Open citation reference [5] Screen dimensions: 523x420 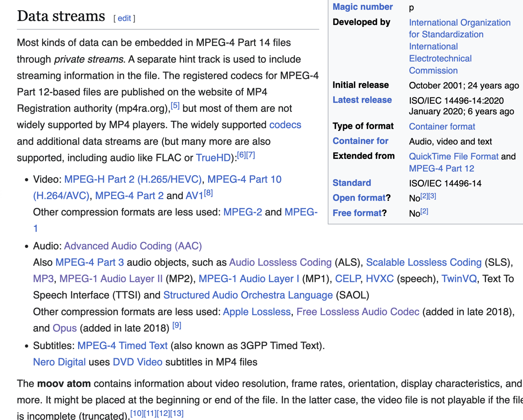(x=175, y=106)
